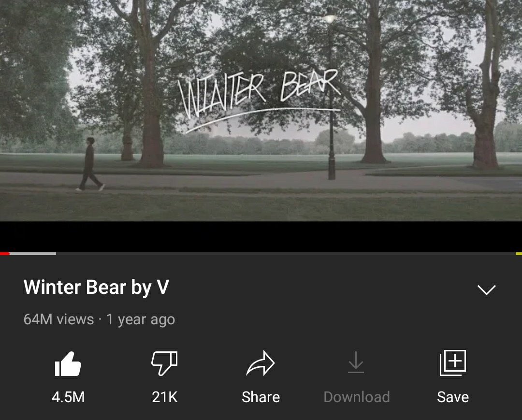Screen dimensions: 522x420
Task: Tap the "64M views · 1 year ago" line
Action: pyautogui.click(x=99, y=319)
